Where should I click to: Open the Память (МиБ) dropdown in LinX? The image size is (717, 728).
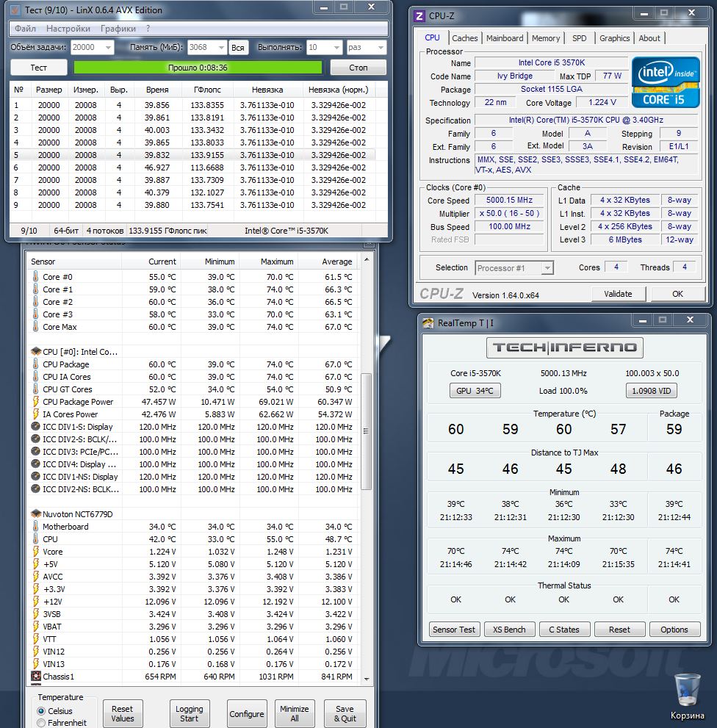222,47
